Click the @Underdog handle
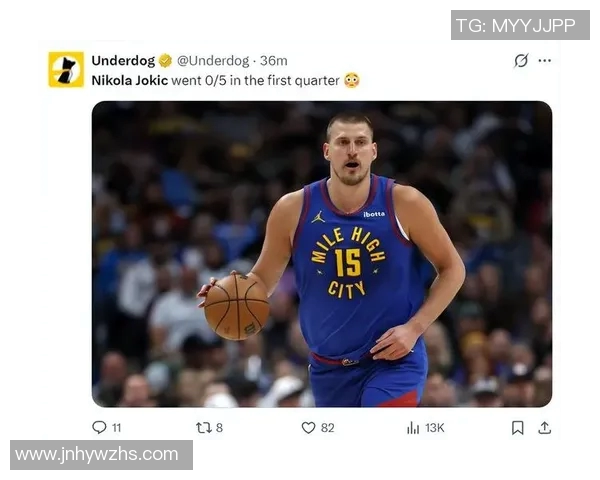This screenshot has width=600, height=480. tap(214, 60)
